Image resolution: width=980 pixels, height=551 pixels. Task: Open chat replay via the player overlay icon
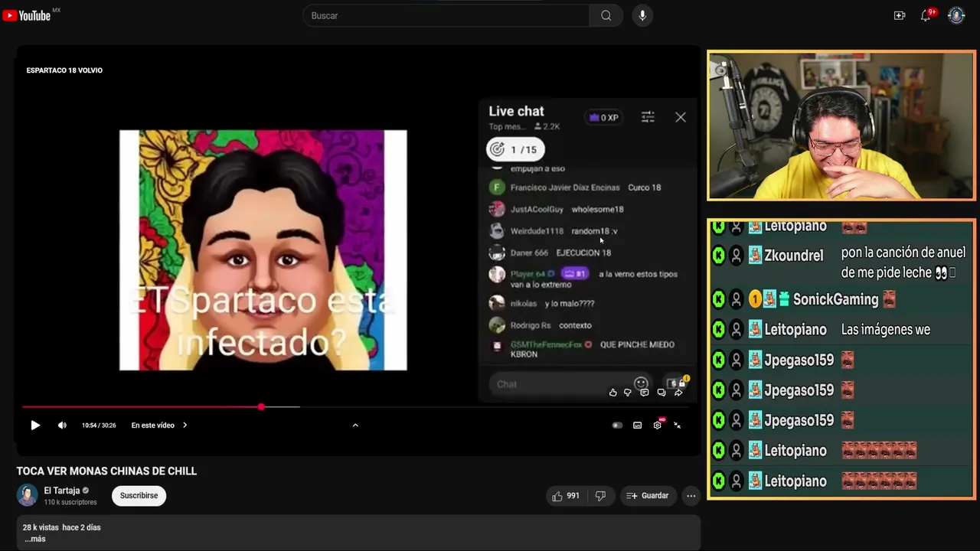tap(661, 393)
